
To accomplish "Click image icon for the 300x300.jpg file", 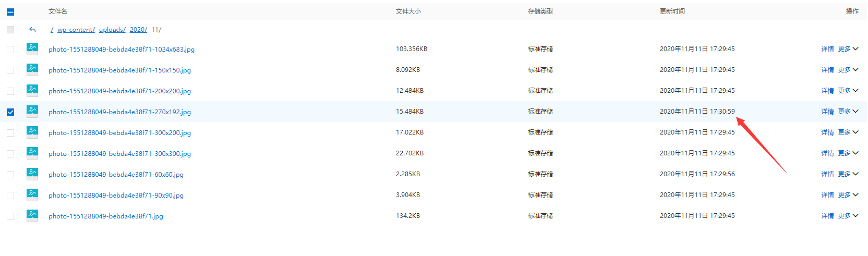I will [32, 153].
